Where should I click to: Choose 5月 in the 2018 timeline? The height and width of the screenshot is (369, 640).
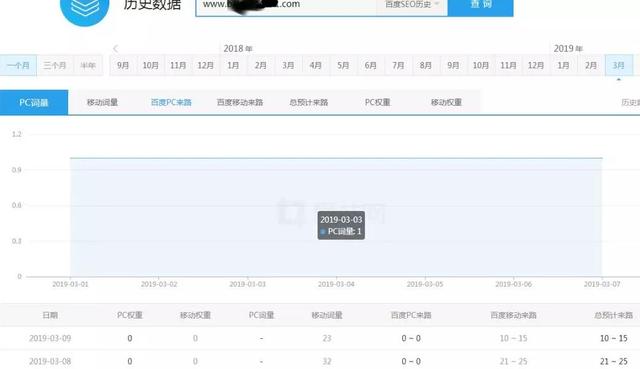coord(343,65)
